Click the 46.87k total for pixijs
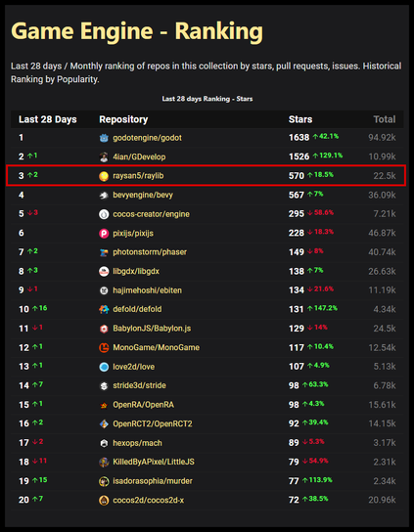 point(382,233)
